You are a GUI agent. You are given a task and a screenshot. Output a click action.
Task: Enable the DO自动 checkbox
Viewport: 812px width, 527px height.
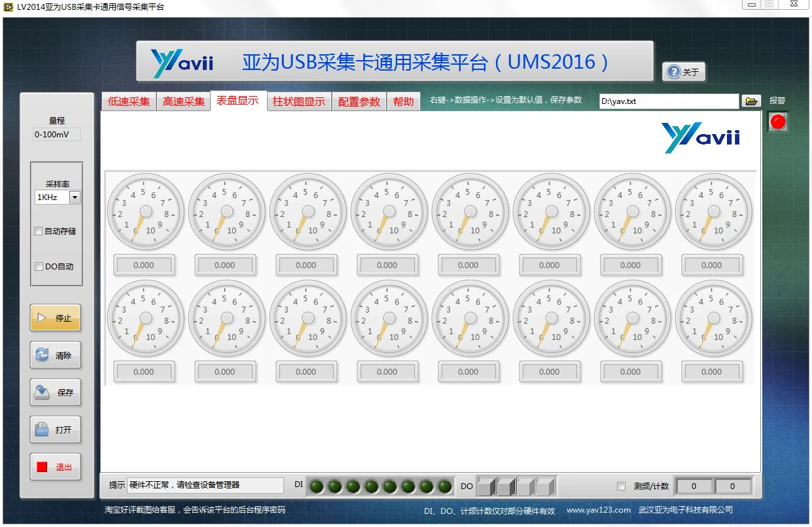coord(39,267)
